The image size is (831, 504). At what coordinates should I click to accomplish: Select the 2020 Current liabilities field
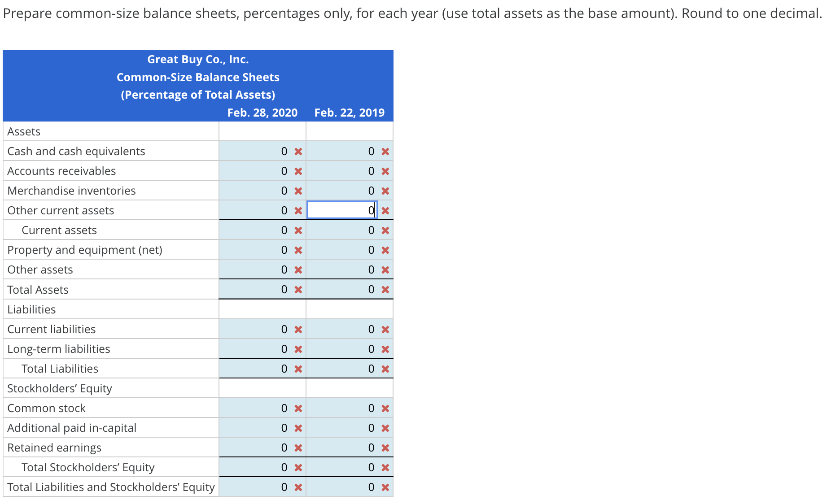(x=255, y=329)
